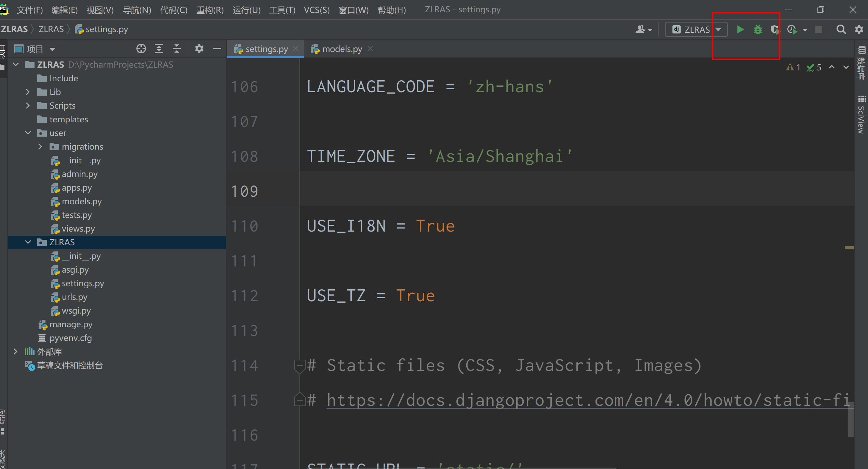This screenshot has width=868, height=469.
Task: Jump to next highlighted error arrow
Action: tap(846, 67)
